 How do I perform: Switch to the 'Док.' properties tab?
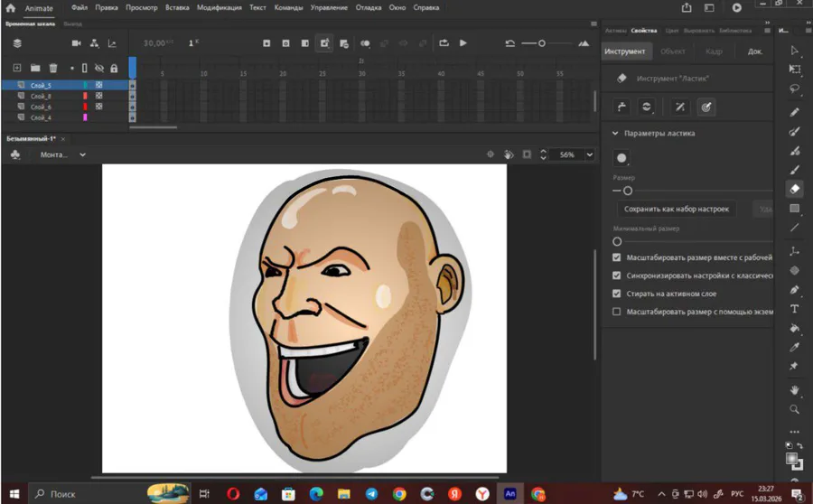coord(754,51)
